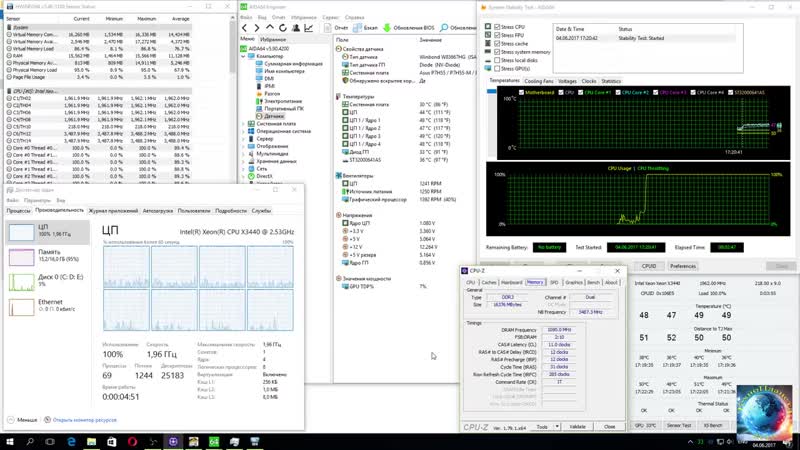Open the SPD tab in CPU-Z
This screenshot has height=450, width=800.
click(554, 282)
